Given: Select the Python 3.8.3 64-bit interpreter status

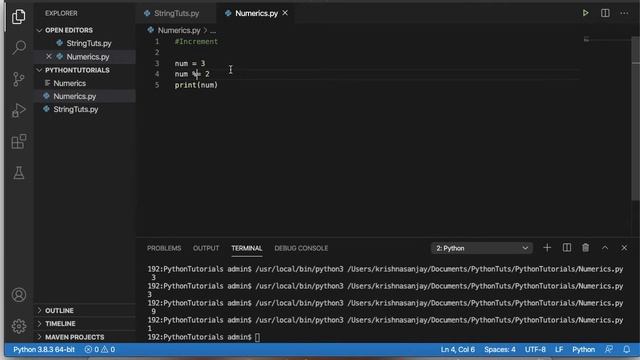Looking at the screenshot, I should click(x=44, y=350).
